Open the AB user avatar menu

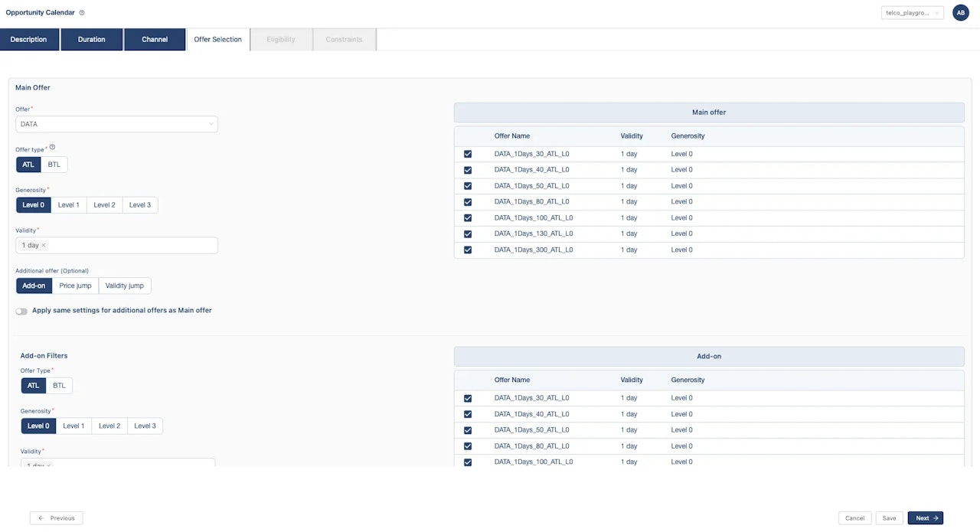(961, 13)
